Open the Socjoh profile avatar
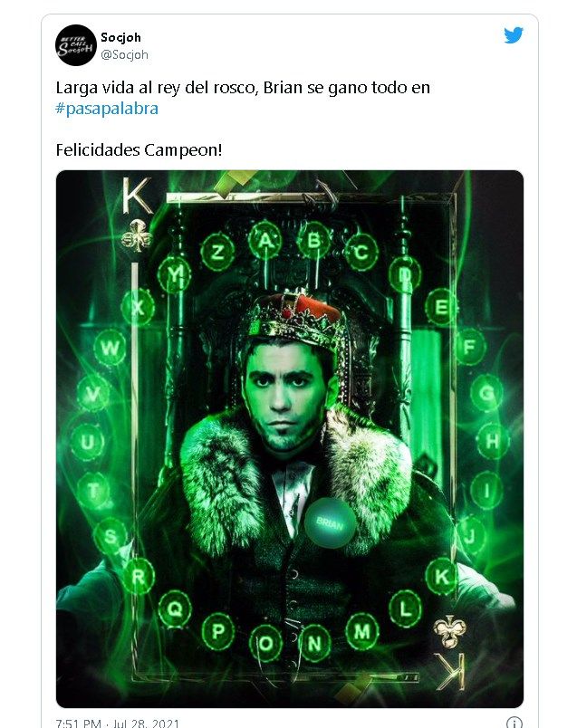Screen dimensions: 577x728 click(76, 45)
